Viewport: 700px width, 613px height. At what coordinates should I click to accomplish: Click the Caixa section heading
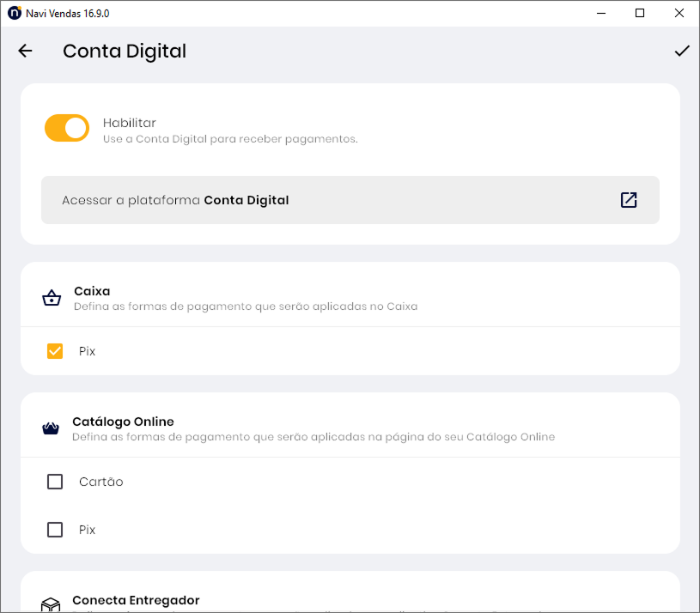[92, 291]
